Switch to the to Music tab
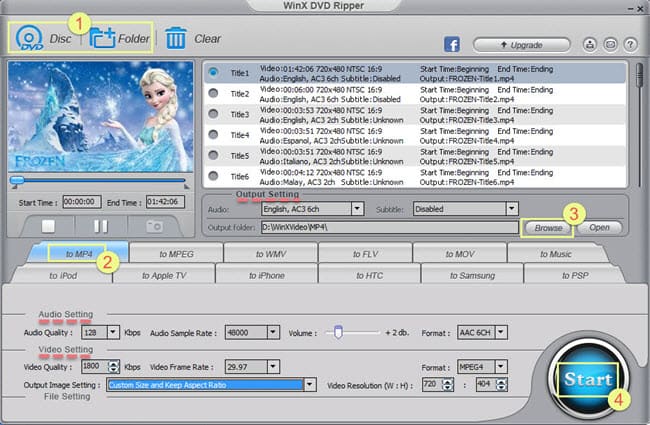Image resolution: width=650 pixels, height=425 pixels. click(555, 254)
